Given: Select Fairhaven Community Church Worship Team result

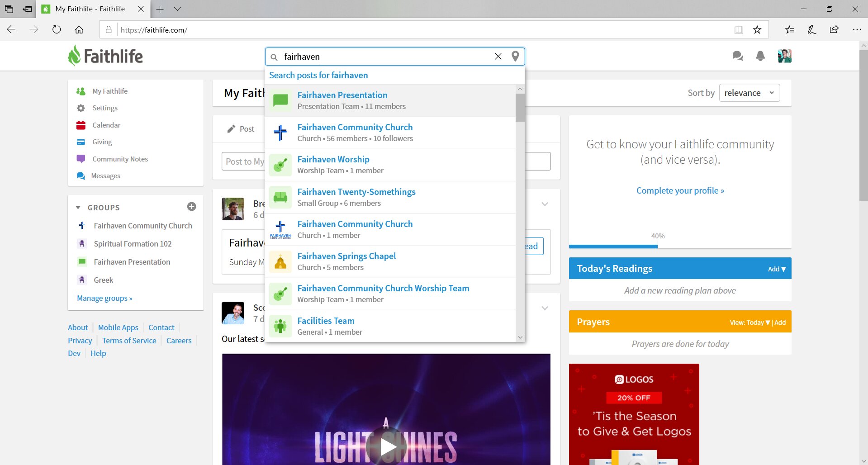Looking at the screenshot, I should coord(390,294).
